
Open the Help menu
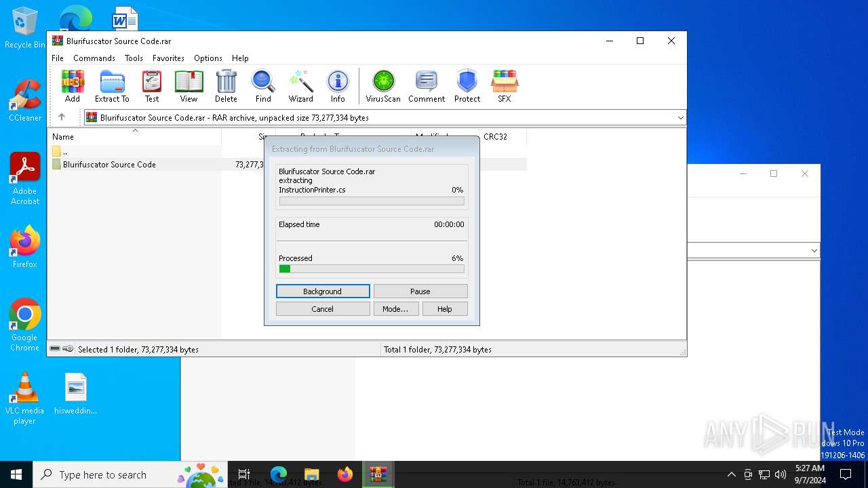pos(240,58)
